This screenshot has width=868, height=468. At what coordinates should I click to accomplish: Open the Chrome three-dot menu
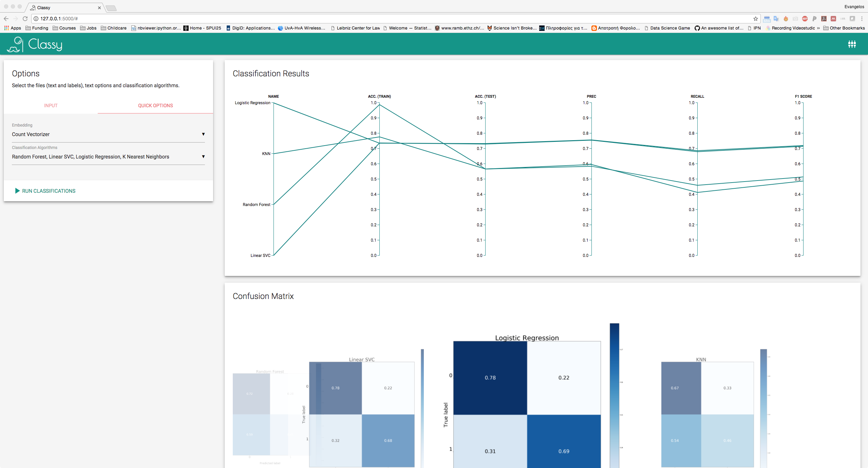pyautogui.click(x=862, y=19)
